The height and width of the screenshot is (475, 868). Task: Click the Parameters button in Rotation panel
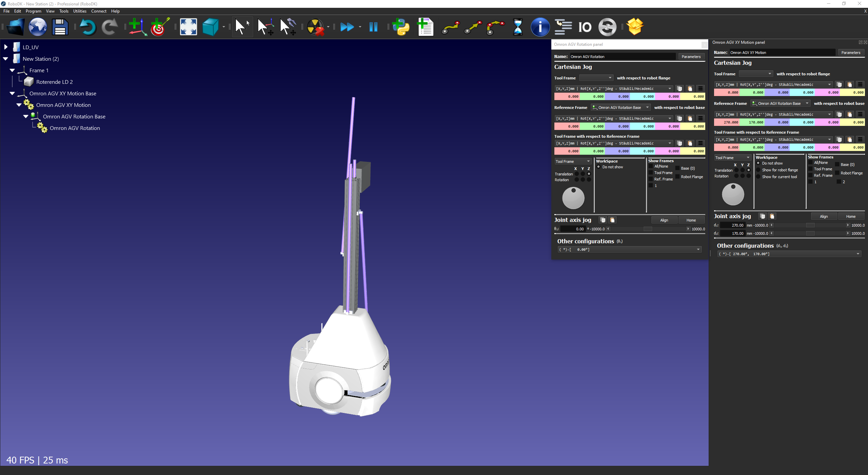click(x=691, y=57)
